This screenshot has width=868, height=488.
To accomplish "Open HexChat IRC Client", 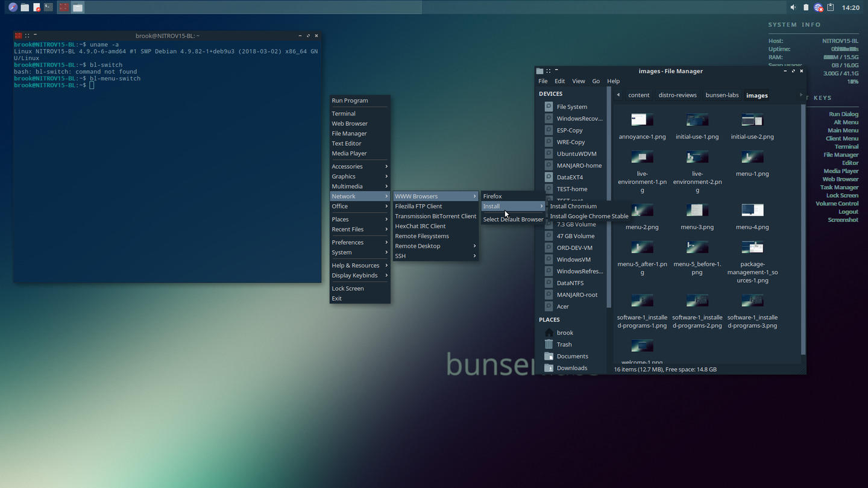I will pyautogui.click(x=435, y=226).
